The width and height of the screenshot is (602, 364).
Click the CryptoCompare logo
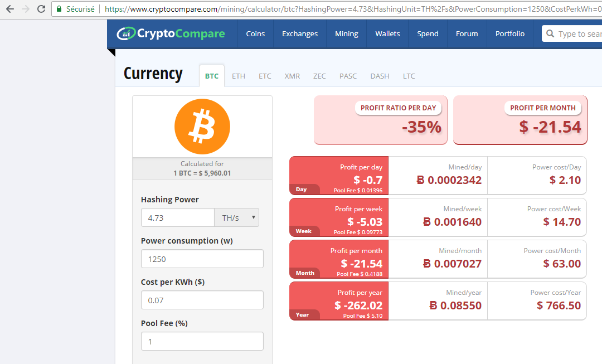171,34
